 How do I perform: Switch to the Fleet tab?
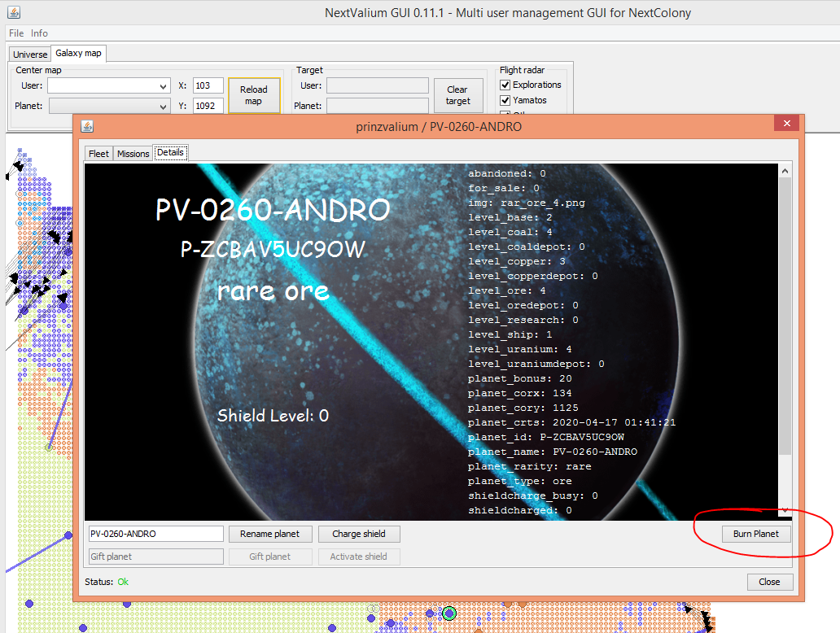tap(98, 153)
